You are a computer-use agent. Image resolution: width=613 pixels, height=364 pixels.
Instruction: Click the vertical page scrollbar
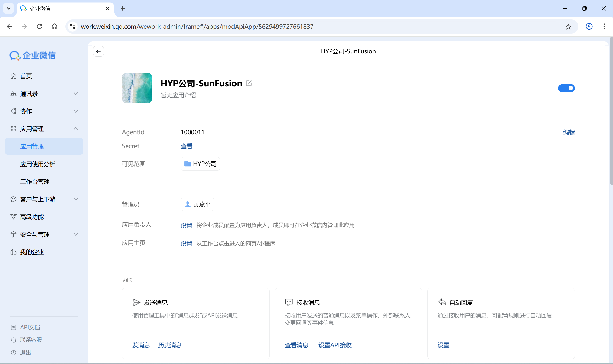(x=611, y=110)
